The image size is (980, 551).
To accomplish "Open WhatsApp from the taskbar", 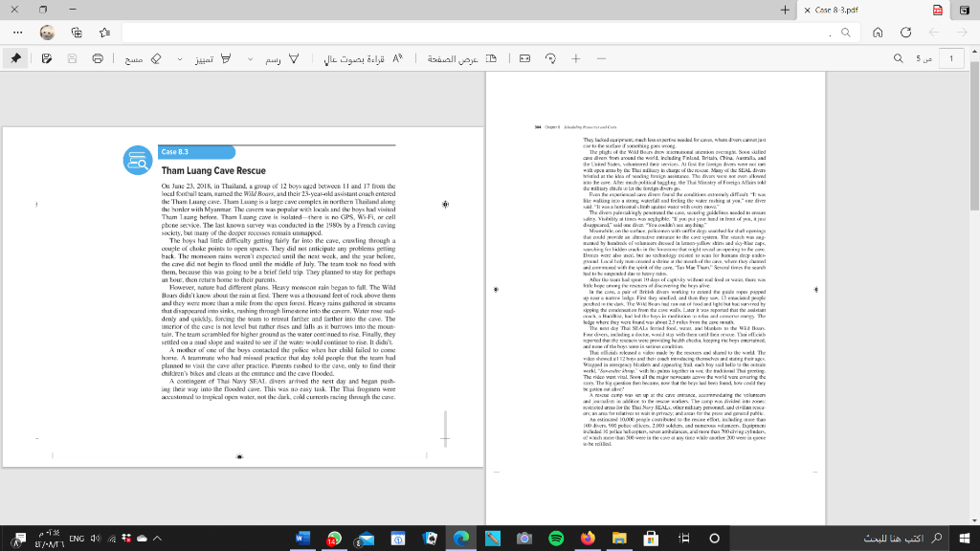I will [x=334, y=538].
